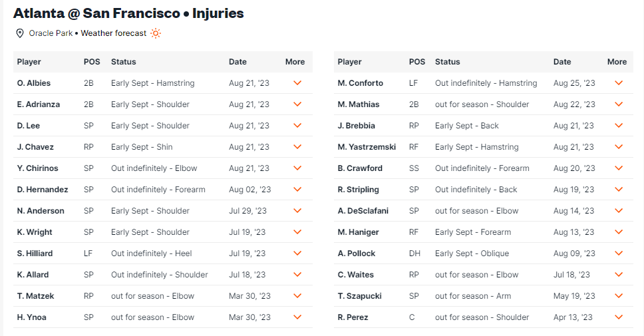Show more on A. DeSclafani injury
The width and height of the screenshot is (644, 336).
point(619,211)
